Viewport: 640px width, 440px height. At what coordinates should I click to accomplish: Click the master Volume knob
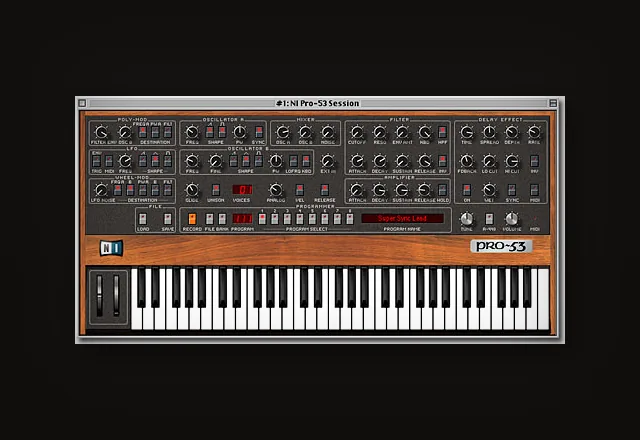pos(512,219)
